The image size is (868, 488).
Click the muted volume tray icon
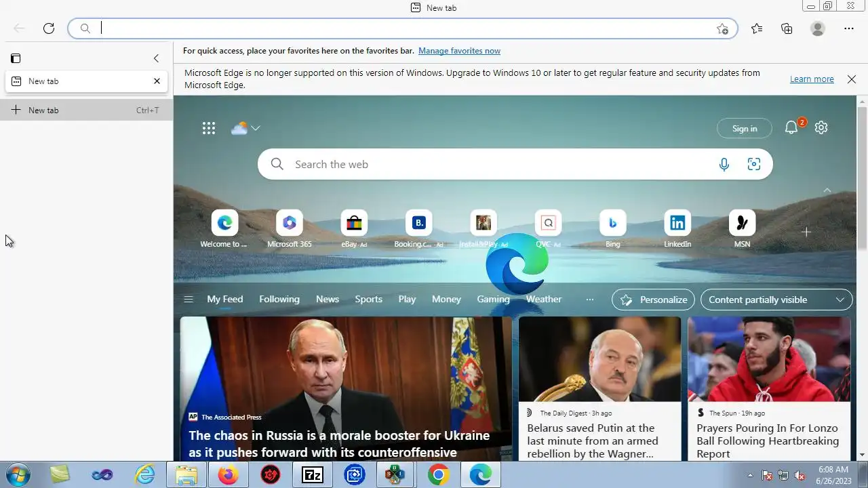(x=800, y=476)
